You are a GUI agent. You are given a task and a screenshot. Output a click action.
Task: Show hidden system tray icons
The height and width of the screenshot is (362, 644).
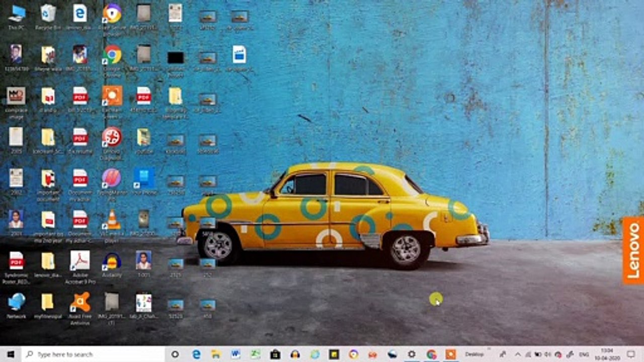[517, 354]
